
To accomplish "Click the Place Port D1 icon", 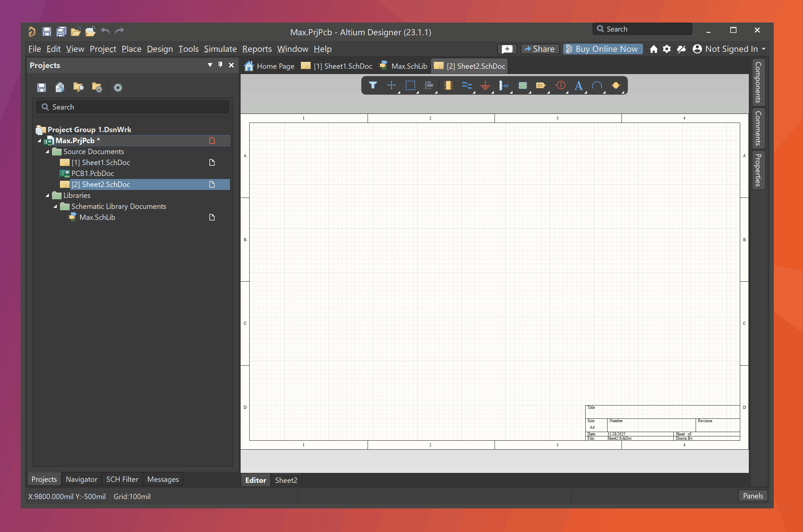I will pos(541,85).
